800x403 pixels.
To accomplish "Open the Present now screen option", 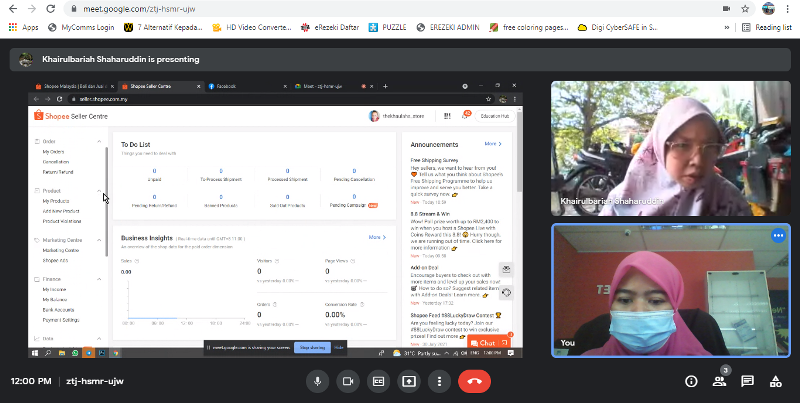I will 409,381.
